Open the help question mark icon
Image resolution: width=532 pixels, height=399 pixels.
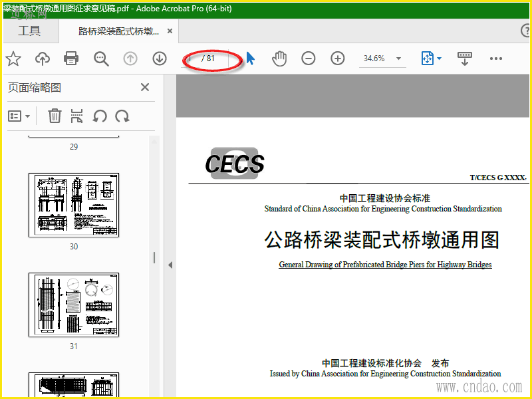[x=525, y=31]
